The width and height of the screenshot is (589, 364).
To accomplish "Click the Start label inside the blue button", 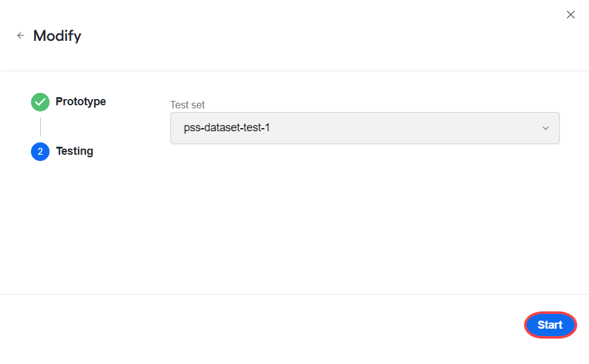I will click(x=550, y=325).
